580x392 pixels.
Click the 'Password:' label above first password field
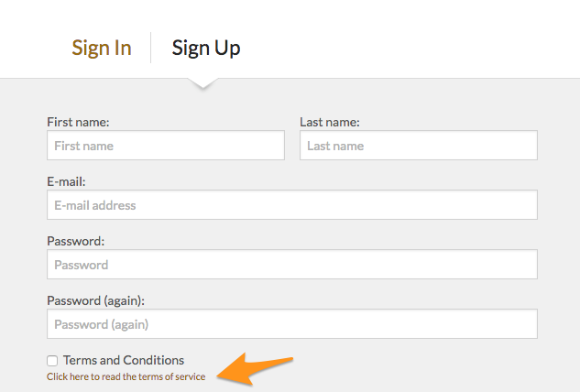(x=76, y=241)
